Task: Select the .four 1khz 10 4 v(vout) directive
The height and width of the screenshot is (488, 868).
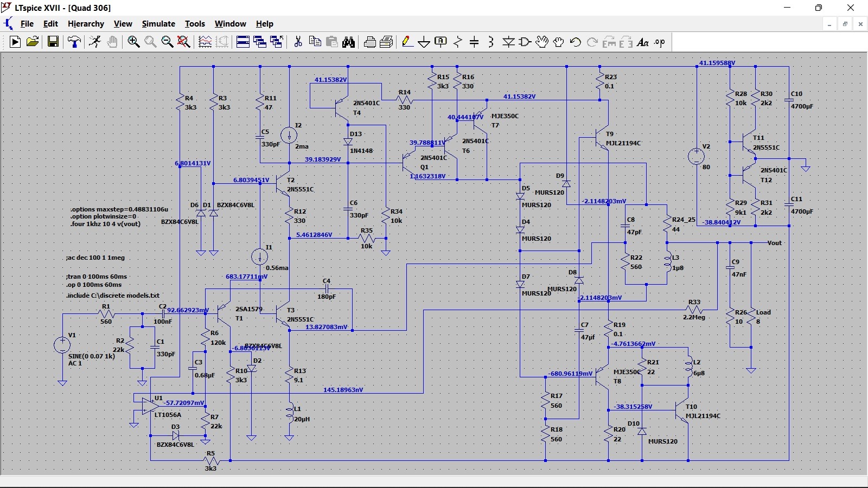Action: click(x=105, y=223)
